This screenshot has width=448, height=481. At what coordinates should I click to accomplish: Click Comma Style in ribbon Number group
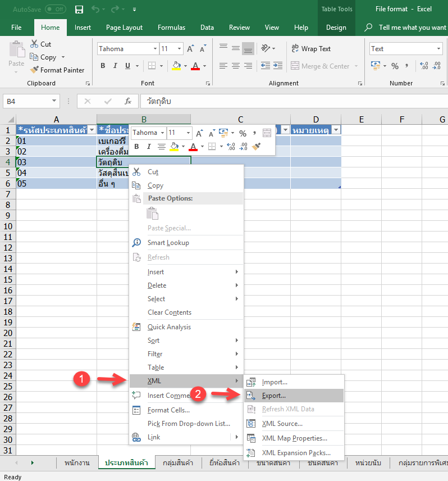click(406, 65)
